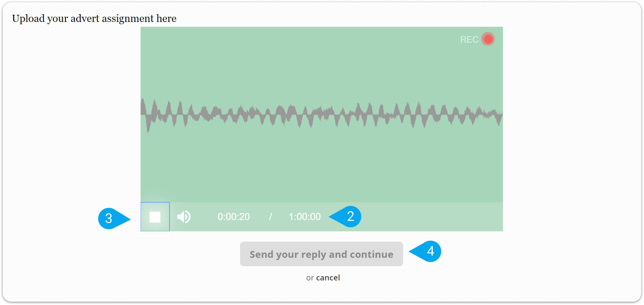
Task: Click Send your reply and continue
Action: [x=321, y=254]
